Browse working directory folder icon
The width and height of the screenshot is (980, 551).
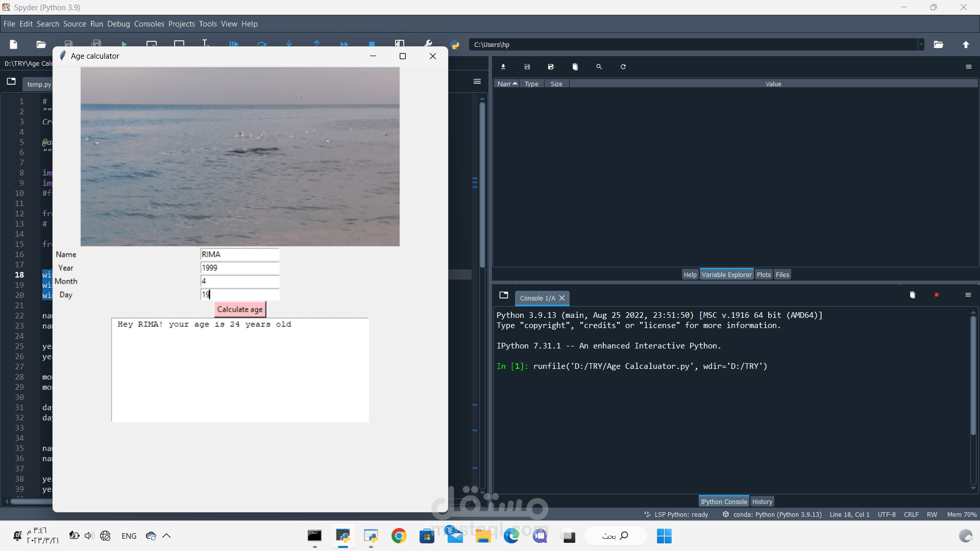(x=939, y=45)
